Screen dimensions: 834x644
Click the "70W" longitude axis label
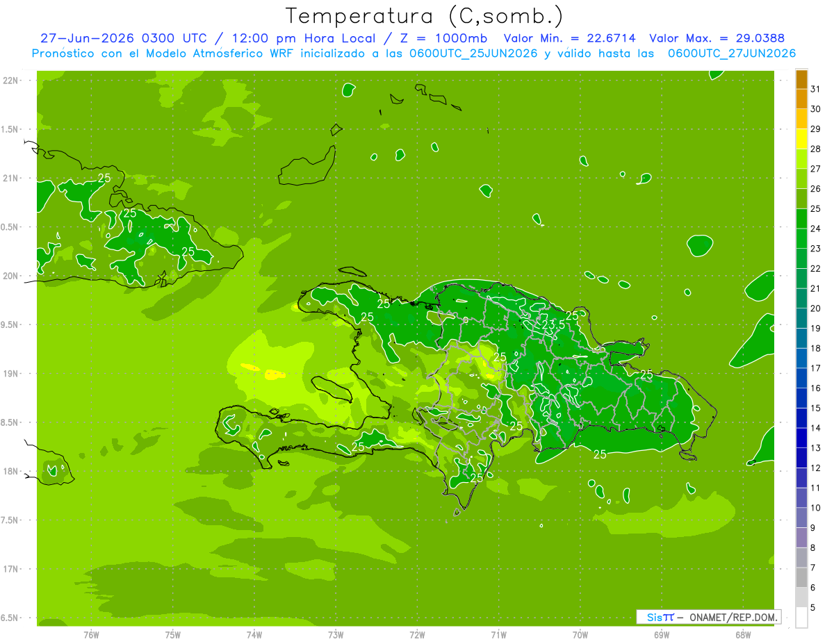point(580,635)
